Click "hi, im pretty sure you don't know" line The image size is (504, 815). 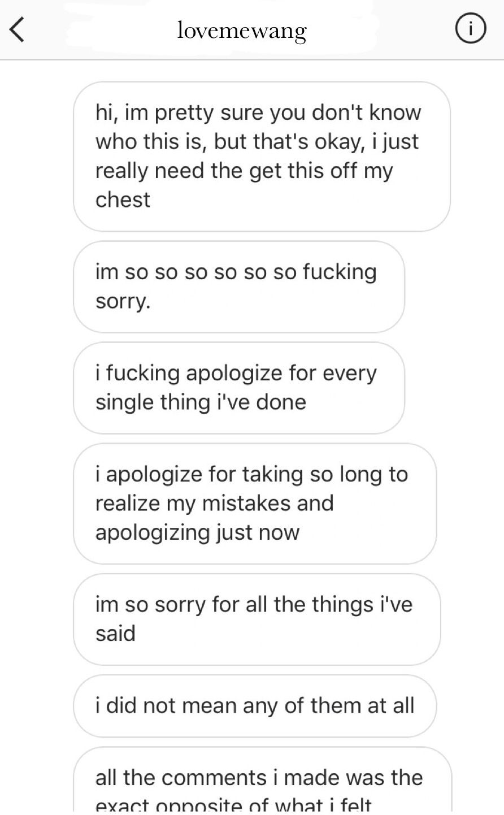[258, 112]
